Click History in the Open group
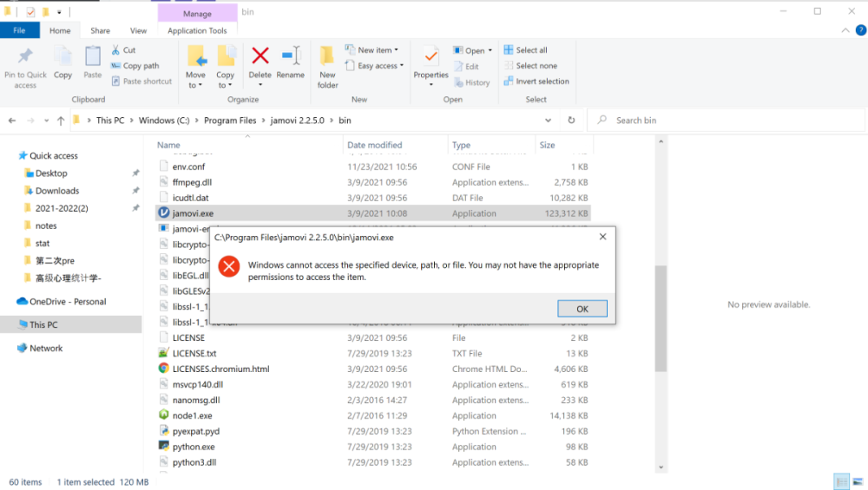The height and width of the screenshot is (490, 868). (x=471, y=82)
